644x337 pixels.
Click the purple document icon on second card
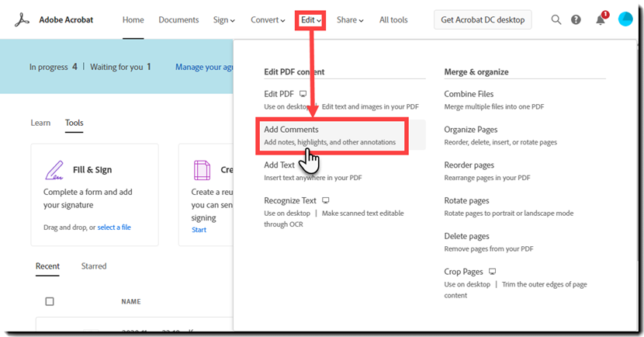pyautogui.click(x=202, y=170)
